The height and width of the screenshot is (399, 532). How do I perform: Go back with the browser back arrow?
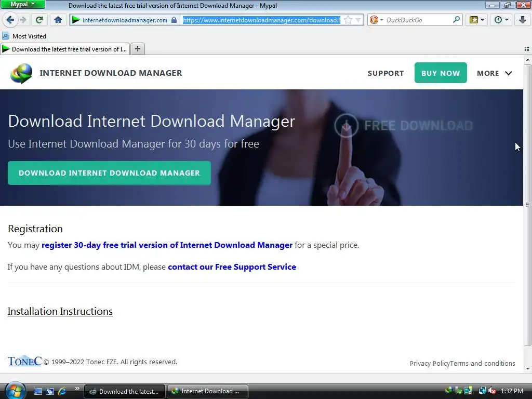pyautogui.click(x=10, y=20)
